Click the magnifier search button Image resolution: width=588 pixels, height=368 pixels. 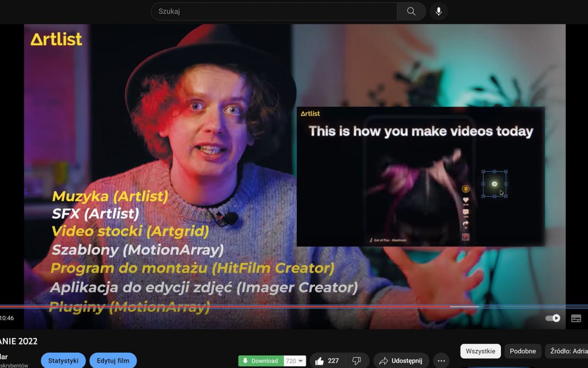tap(411, 11)
